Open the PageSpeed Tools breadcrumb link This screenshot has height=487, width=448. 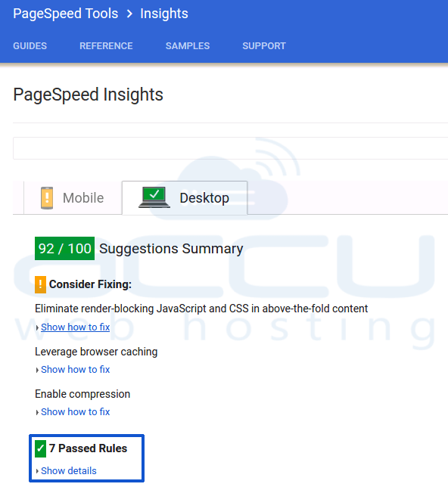(66, 14)
